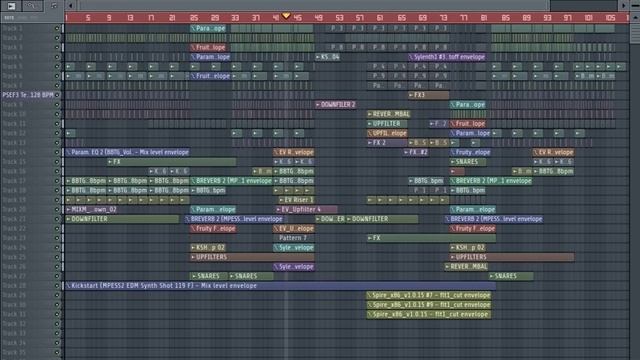This screenshot has width=640, height=360.
Task: Select the Param..lope clip on Track 4
Action: coord(210,57)
